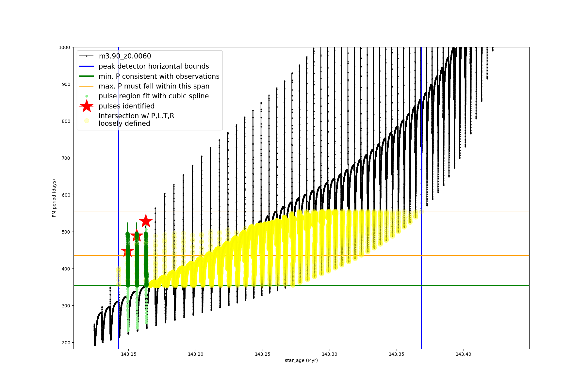Click the middle red star on the plot

(x=137, y=236)
